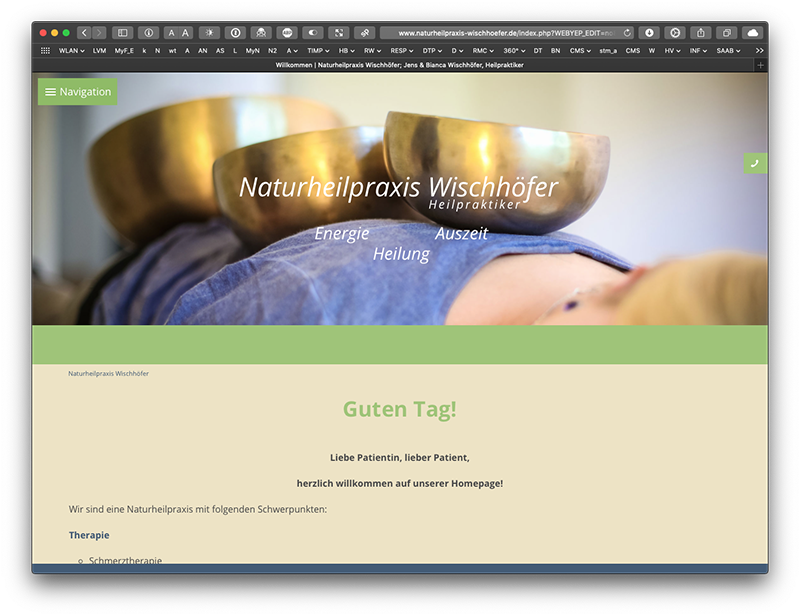800x616 pixels.
Task: Toggle the switch-shaped toolbar extension
Action: pos(313,33)
